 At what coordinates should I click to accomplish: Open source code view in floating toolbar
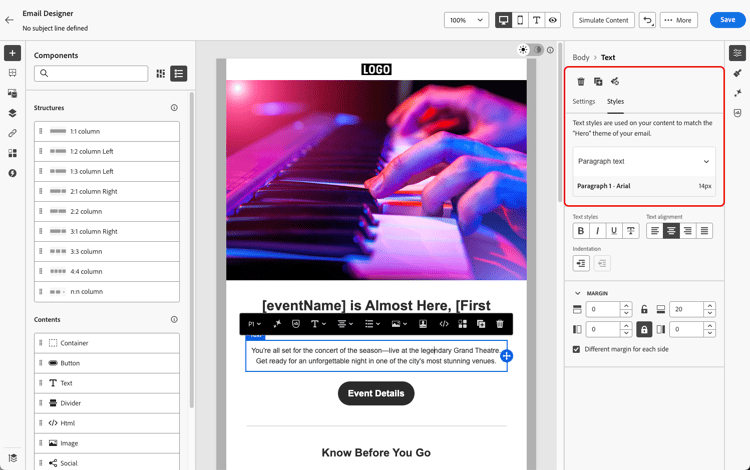[444, 324]
